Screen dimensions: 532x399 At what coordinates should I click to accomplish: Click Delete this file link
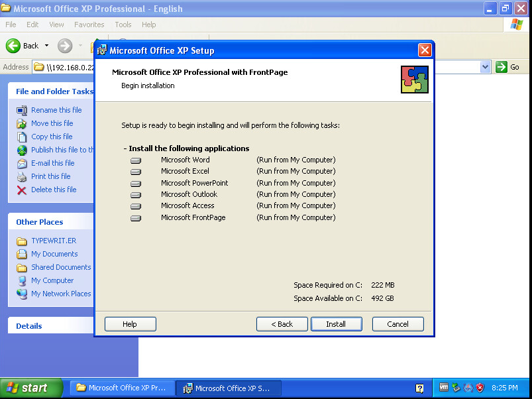(54, 190)
